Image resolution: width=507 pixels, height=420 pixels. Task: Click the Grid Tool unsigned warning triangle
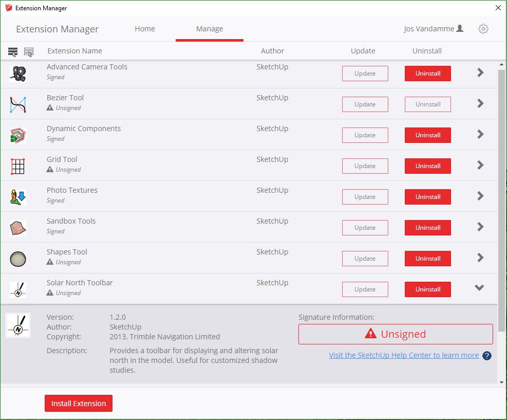point(50,169)
